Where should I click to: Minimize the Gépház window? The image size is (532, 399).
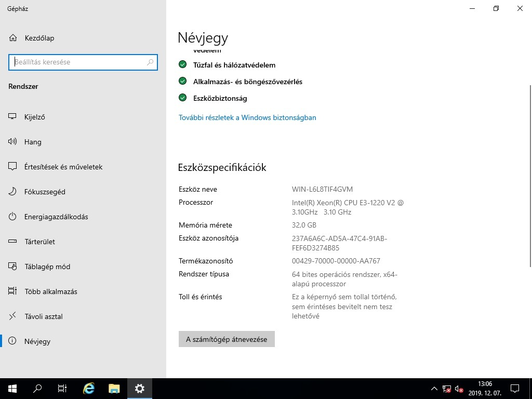[472, 8]
